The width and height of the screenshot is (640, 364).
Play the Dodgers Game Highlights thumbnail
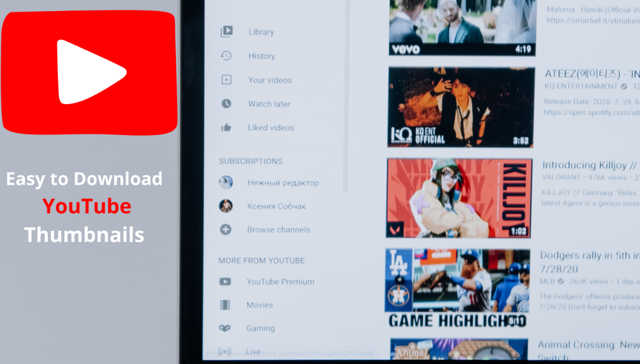(x=457, y=288)
